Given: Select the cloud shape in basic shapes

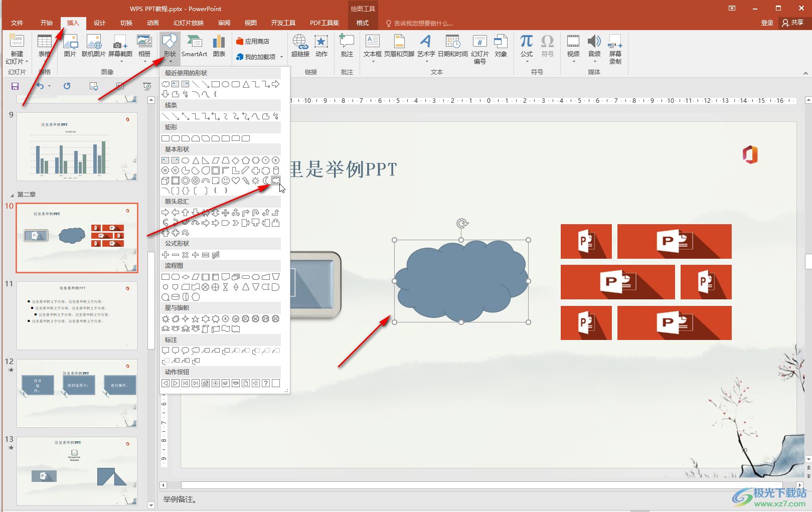Looking at the screenshot, I should pos(275,180).
